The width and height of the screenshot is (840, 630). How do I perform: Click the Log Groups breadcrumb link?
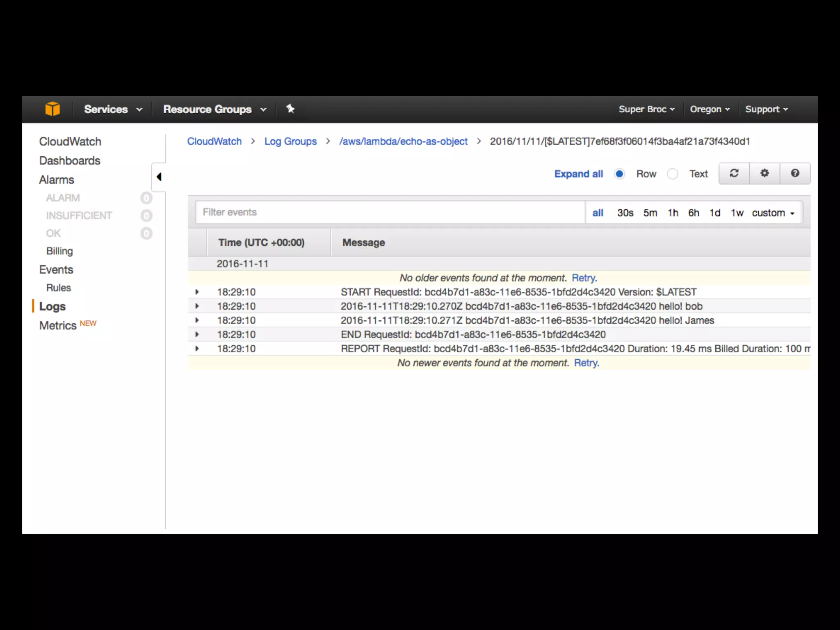[290, 142]
